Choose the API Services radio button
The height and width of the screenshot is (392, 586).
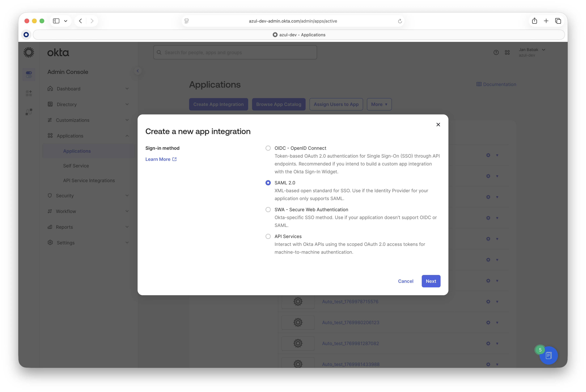click(268, 237)
